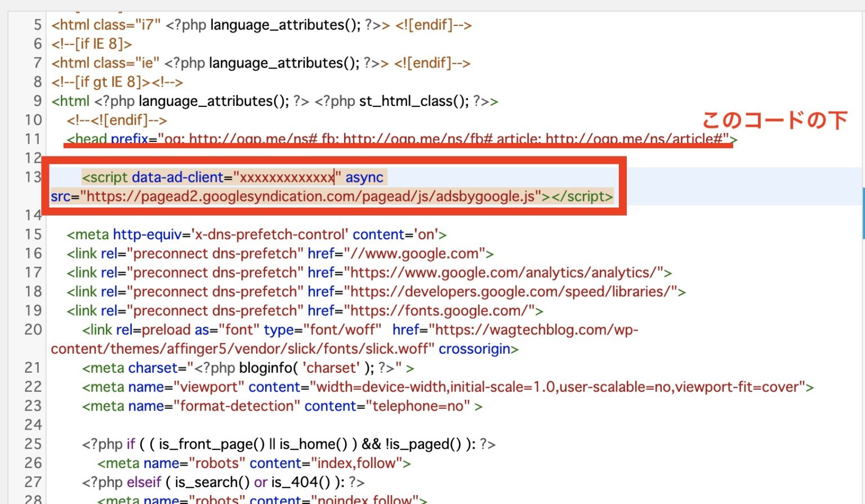
Task: Click the このコードの下 red annotation text
Action: [x=774, y=119]
